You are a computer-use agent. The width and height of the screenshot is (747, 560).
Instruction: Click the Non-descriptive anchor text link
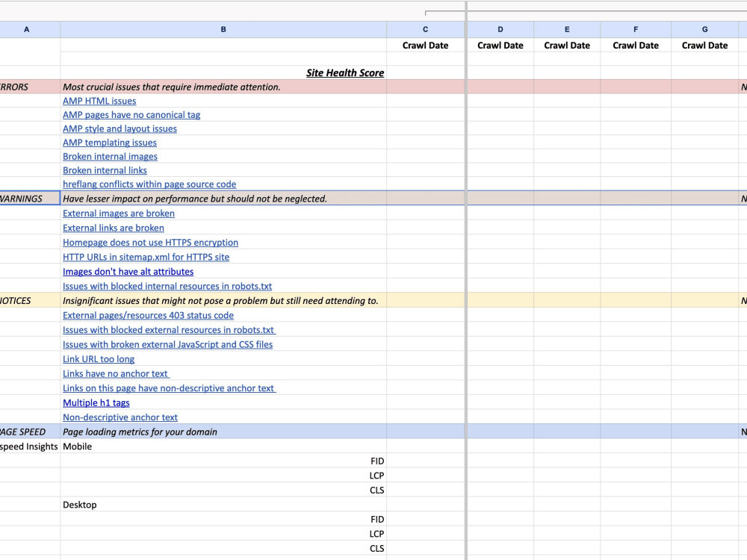(120, 417)
